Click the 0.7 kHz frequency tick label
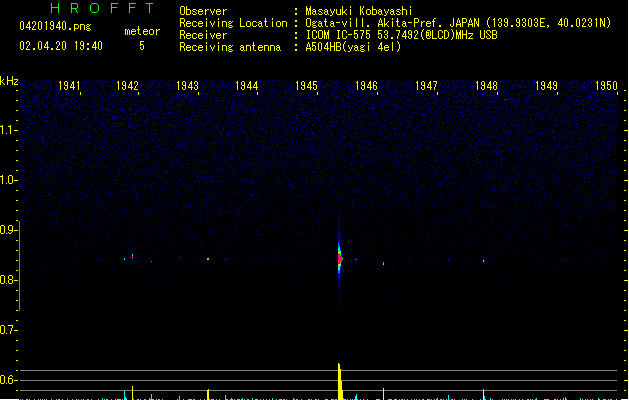The height and width of the screenshot is (400, 629). click(x=8, y=330)
